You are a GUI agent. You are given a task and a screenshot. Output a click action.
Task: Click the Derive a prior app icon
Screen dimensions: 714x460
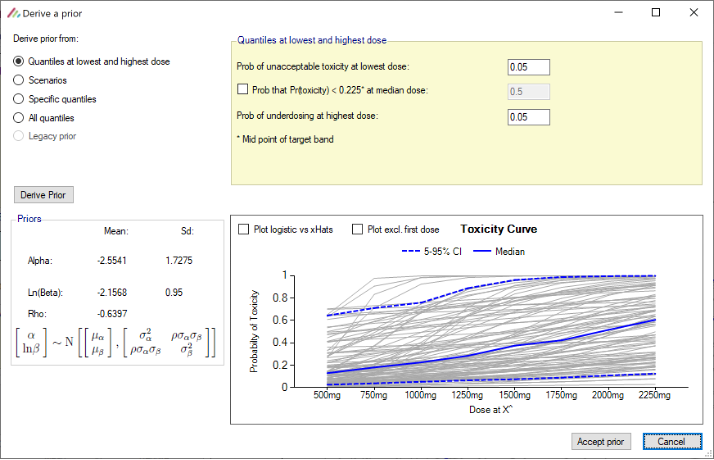click(x=12, y=13)
